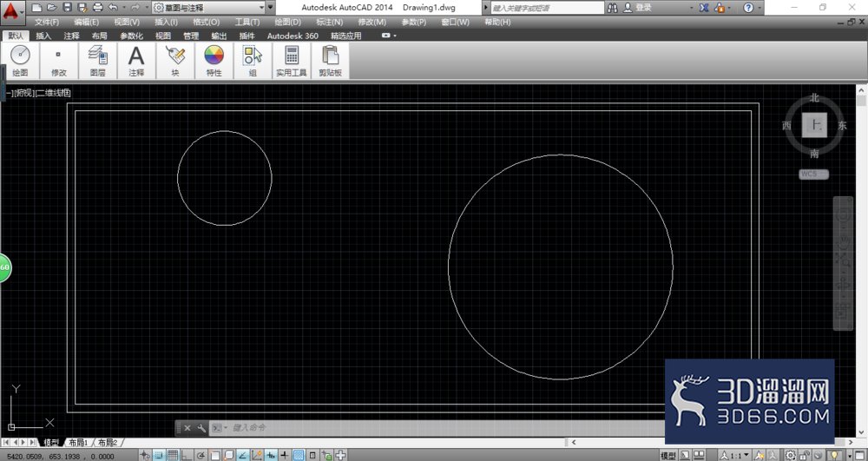Click the Quick View Drawings icon
Viewport: 868px width, 461px height.
point(699,455)
